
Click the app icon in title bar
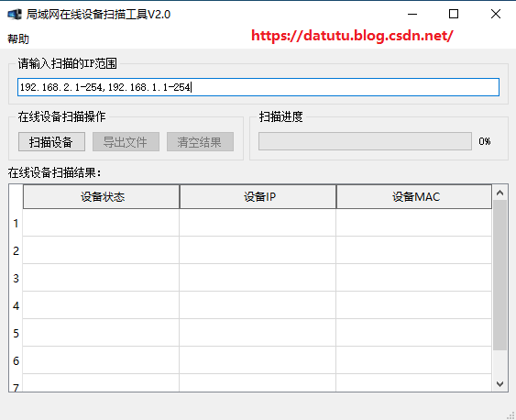point(15,14)
